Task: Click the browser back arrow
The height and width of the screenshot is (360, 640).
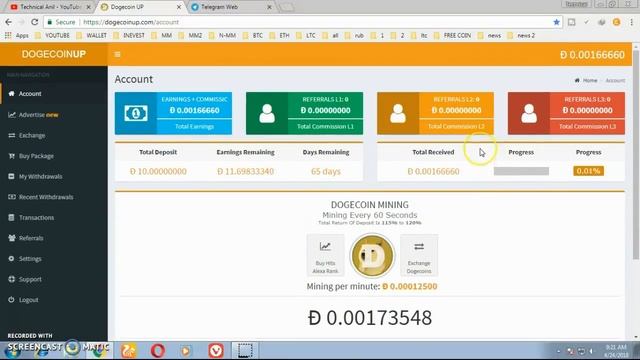Action: click(x=9, y=22)
